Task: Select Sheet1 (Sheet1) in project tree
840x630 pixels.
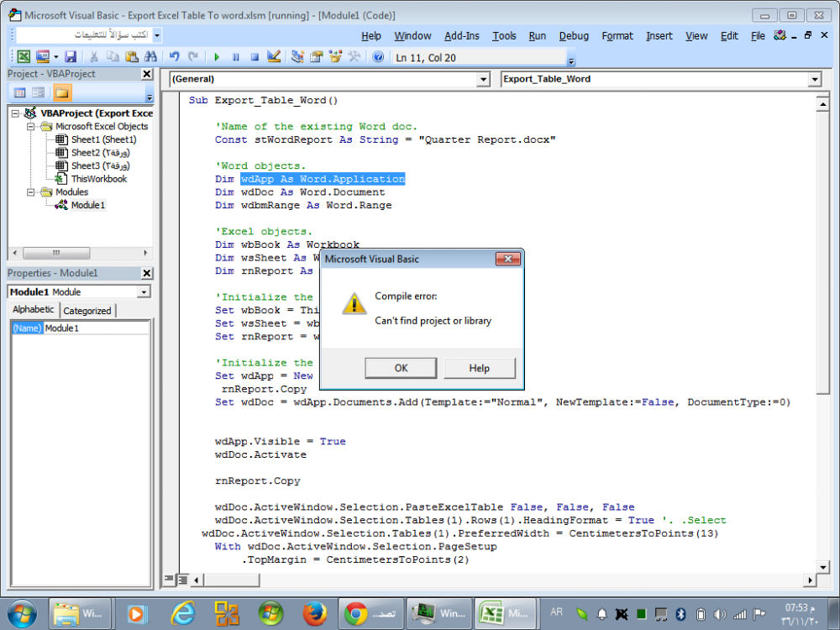Action: tap(103, 139)
